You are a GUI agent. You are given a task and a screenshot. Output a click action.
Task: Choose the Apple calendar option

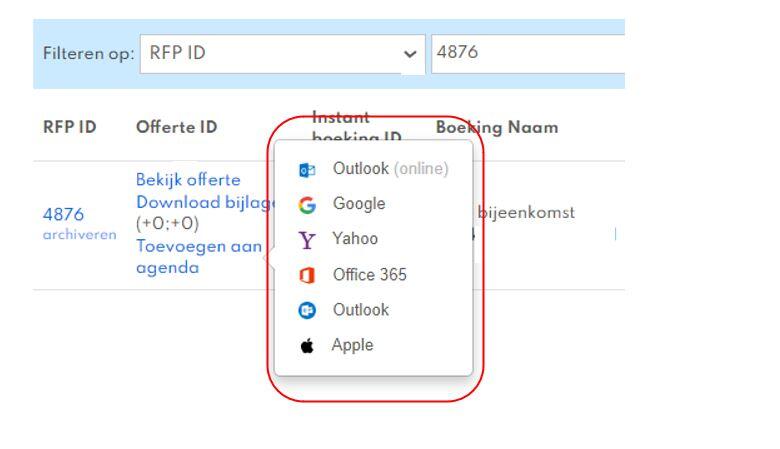[x=373, y=345]
